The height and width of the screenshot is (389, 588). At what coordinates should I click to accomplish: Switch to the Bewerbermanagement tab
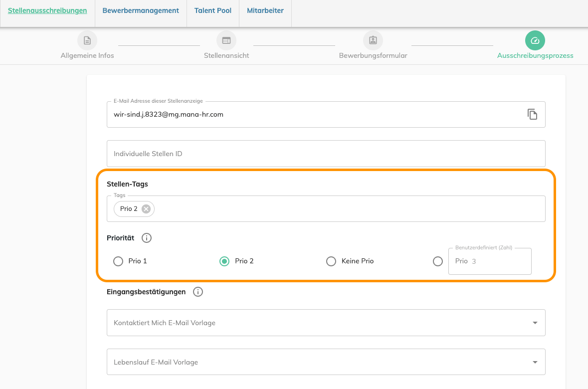141,10
